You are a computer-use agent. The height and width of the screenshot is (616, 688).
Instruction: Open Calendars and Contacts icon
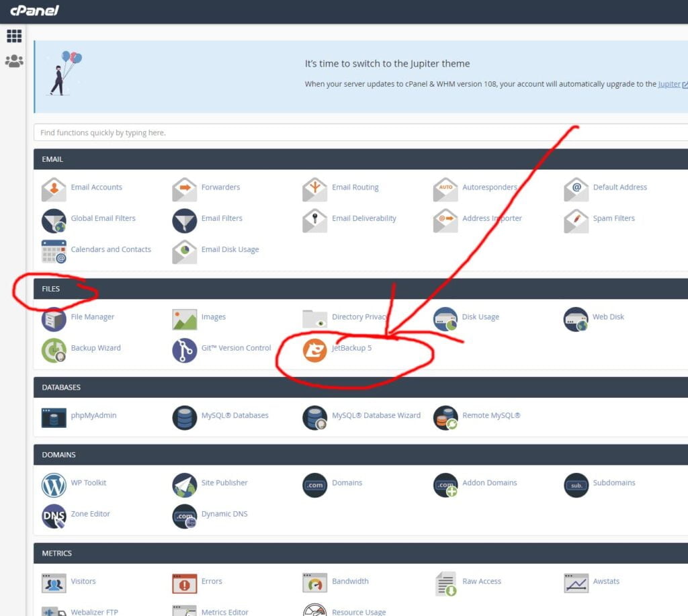[54, 251]
